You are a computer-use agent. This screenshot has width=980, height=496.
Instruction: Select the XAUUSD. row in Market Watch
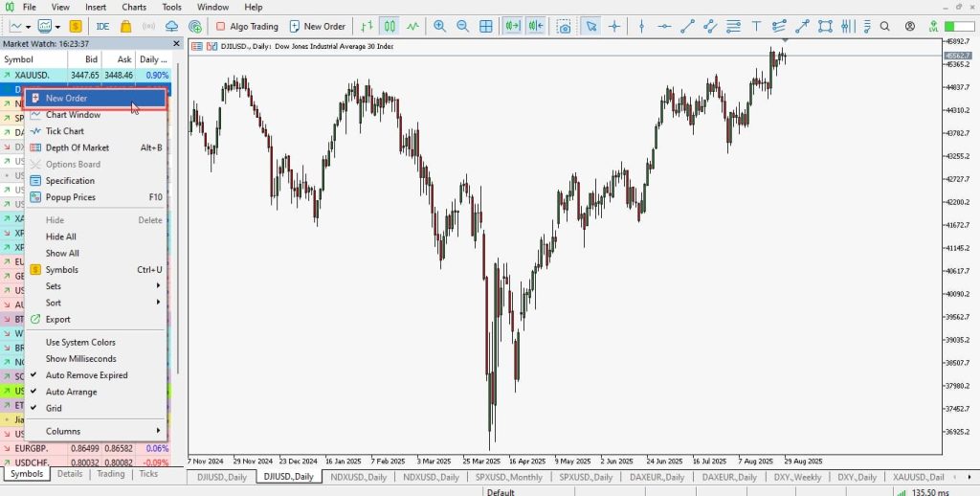point(85,75)
